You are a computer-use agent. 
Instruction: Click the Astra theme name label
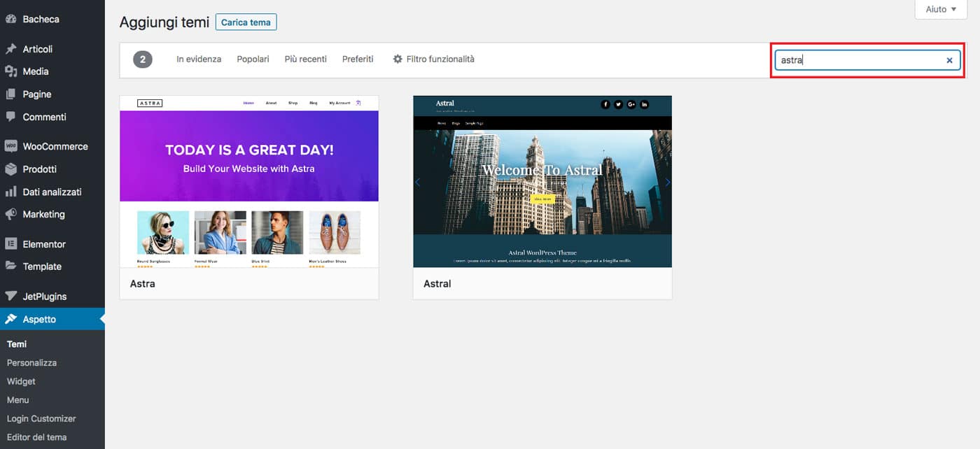(143, 284)
